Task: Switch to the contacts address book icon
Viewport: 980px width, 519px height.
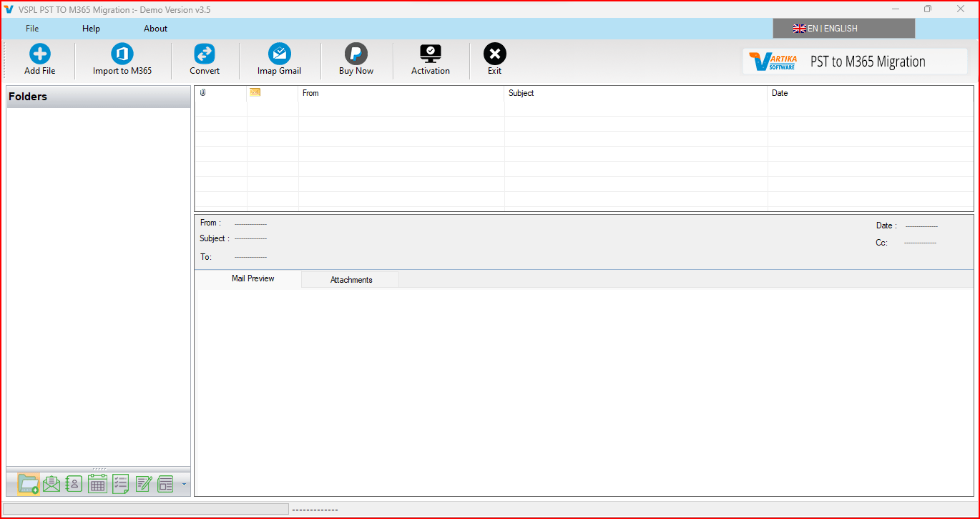Action: (74, 484)
